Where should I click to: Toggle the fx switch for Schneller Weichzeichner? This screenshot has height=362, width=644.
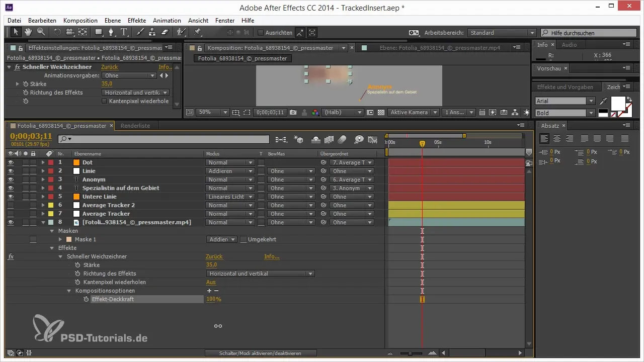coord(11,256)
